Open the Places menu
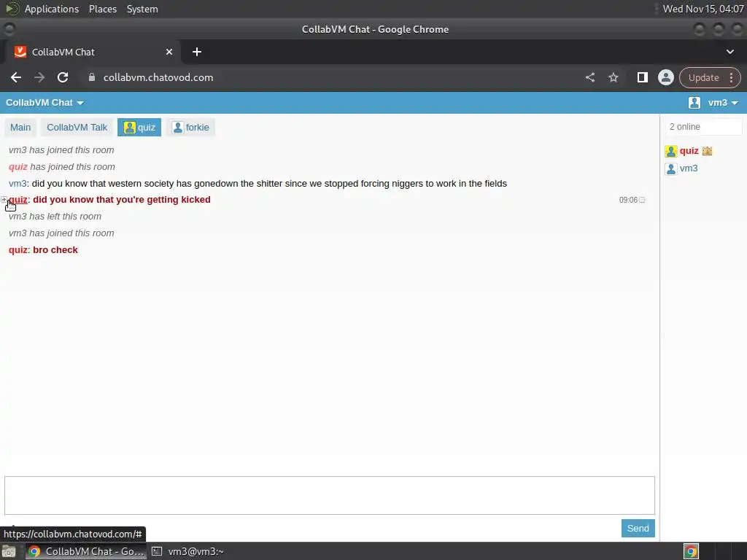Screen dimensions: 747x560 [x=103, y=9]
